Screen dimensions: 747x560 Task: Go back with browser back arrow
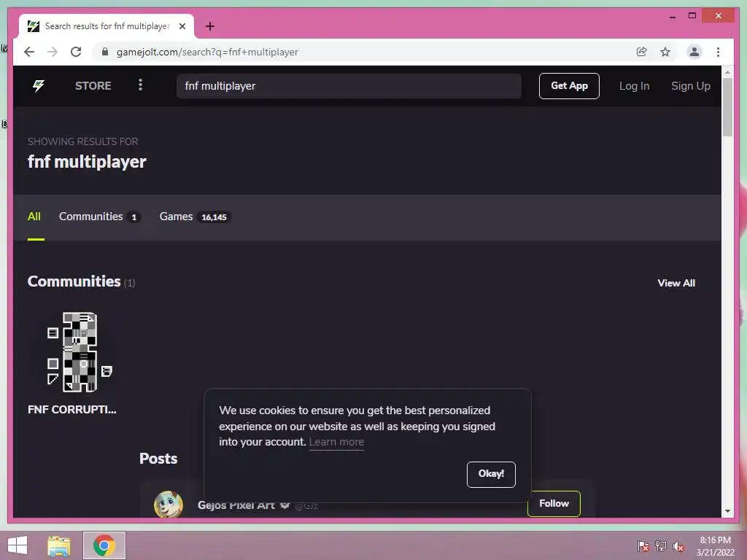29,52
